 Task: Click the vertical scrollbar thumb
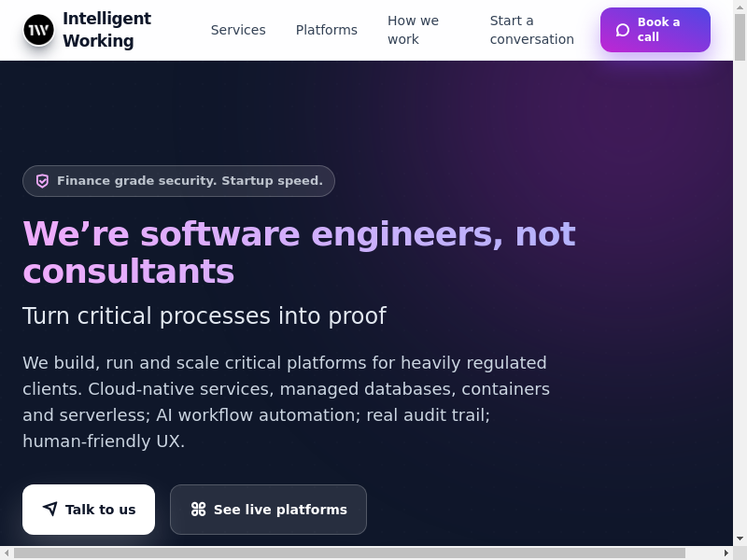pyautogui.click(x=740, y=37)
